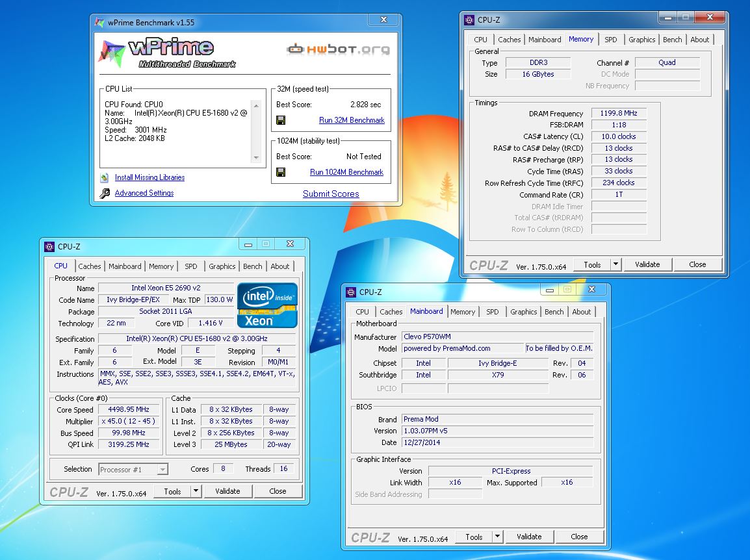Run the 32M Benchmark
Image resolution: width=750 pixels, height=560 pixels.
(x=352, y=120)
